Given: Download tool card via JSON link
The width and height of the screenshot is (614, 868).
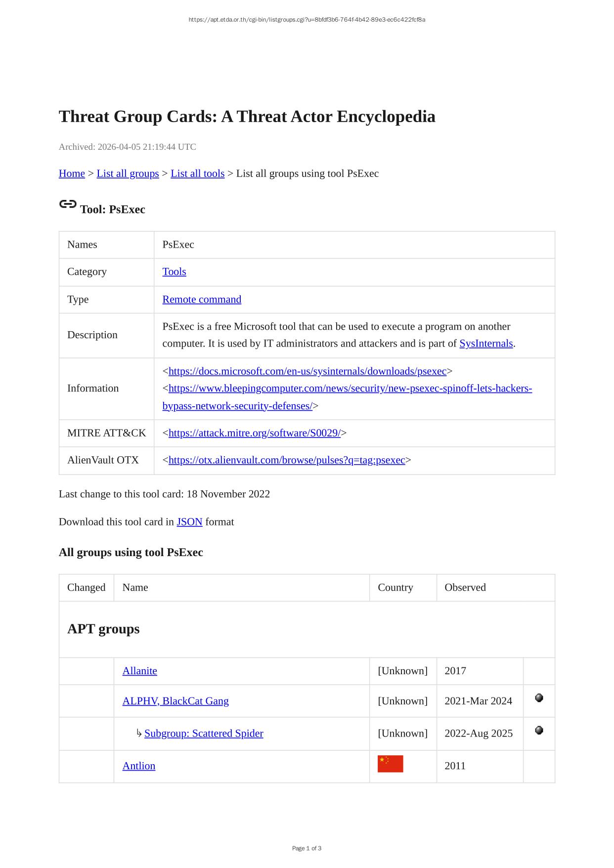Looking at the screenshot, I should (189, 522).
